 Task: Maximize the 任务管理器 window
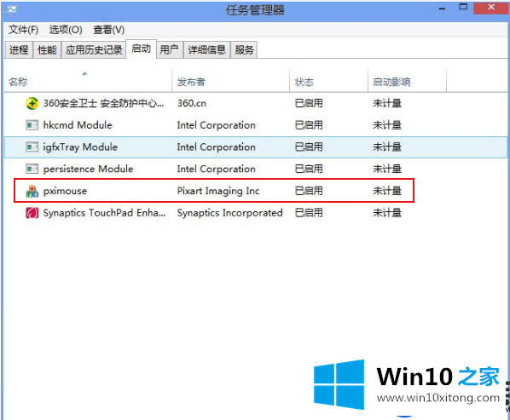point(463,7)
